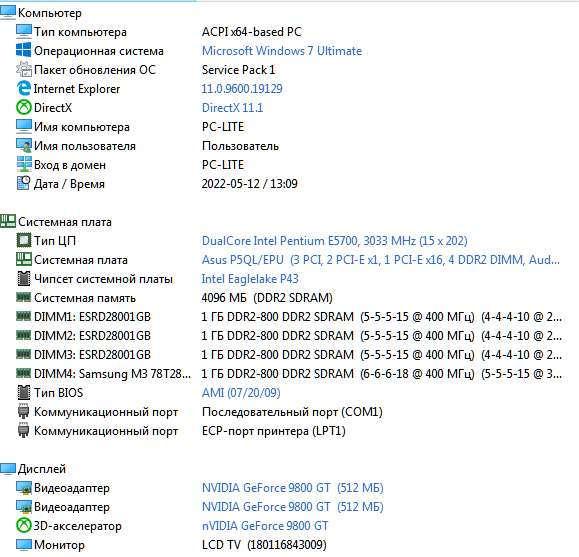Open the AMI (07/20/09) BIOS link
The height and width of the screenshot is (557, 579).
[241, 393]
